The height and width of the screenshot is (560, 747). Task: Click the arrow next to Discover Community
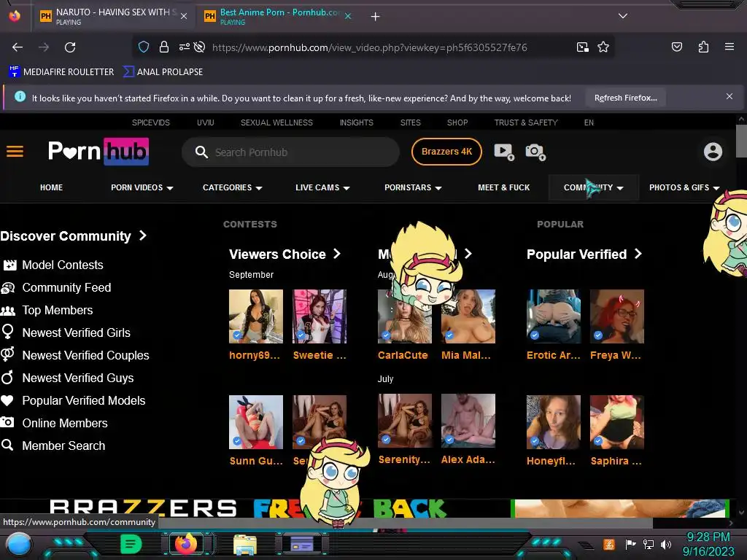click(142, 236)
